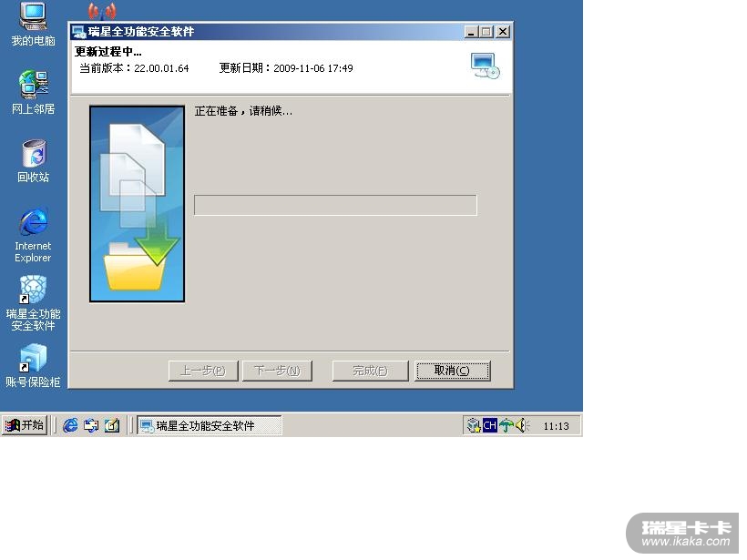The width and height of the screenshot is (747, 560).
Task: Click the file download illustration image
Action: coord(138,204)
